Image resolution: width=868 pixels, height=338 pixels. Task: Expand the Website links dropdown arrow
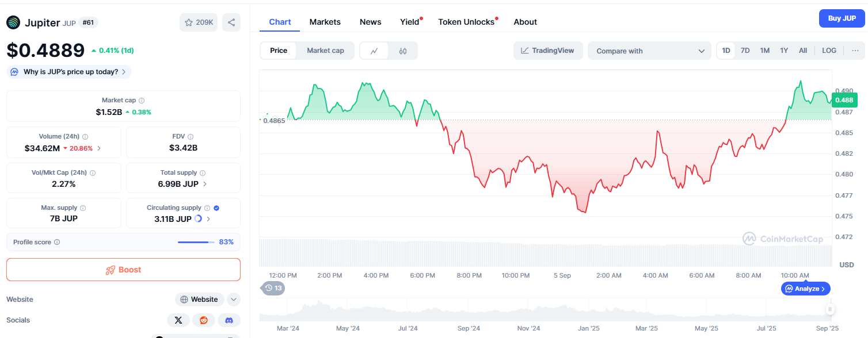coord(233,299)
